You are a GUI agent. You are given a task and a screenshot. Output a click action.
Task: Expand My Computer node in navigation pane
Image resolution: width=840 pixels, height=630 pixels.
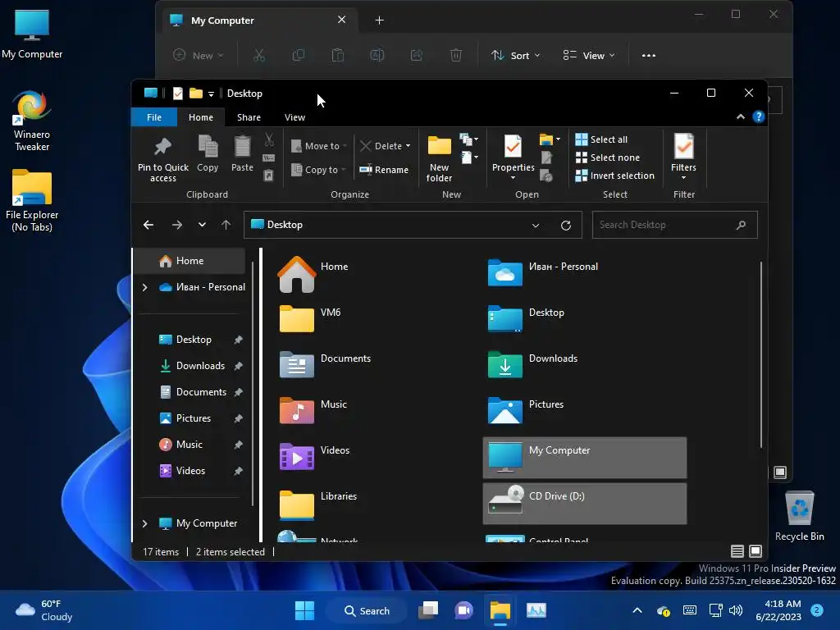coord(144,523)
